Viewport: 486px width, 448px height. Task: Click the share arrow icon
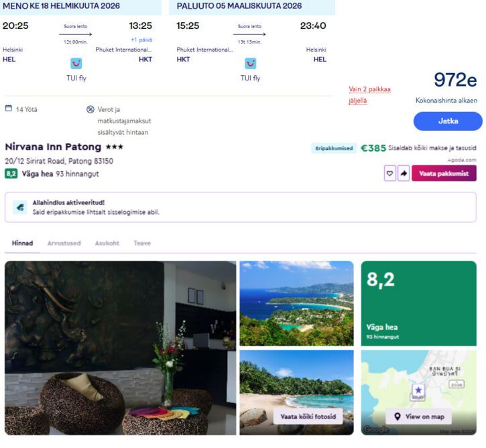(x=404, y=174)
